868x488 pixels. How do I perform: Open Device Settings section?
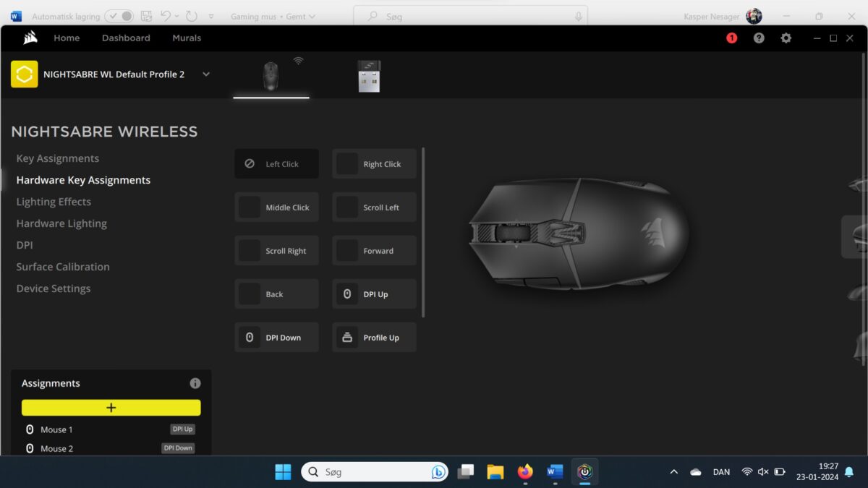pos(54,288)
